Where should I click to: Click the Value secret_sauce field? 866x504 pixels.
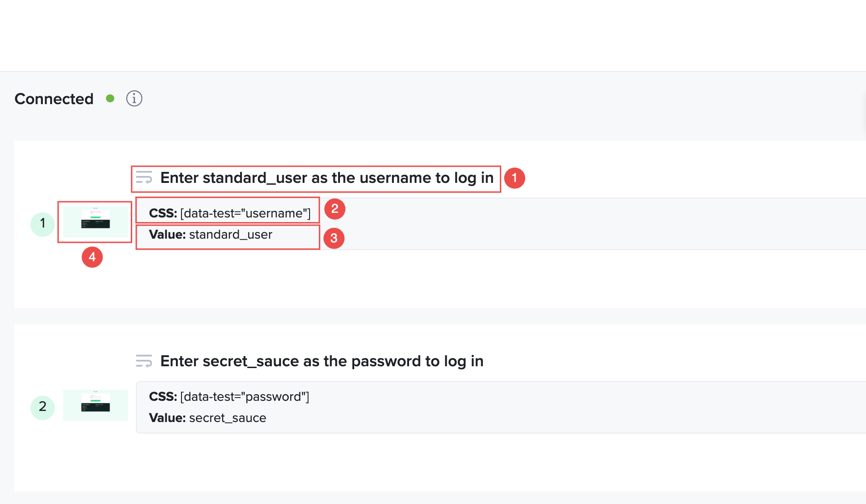pyautogui.click(x=208, y=418)
